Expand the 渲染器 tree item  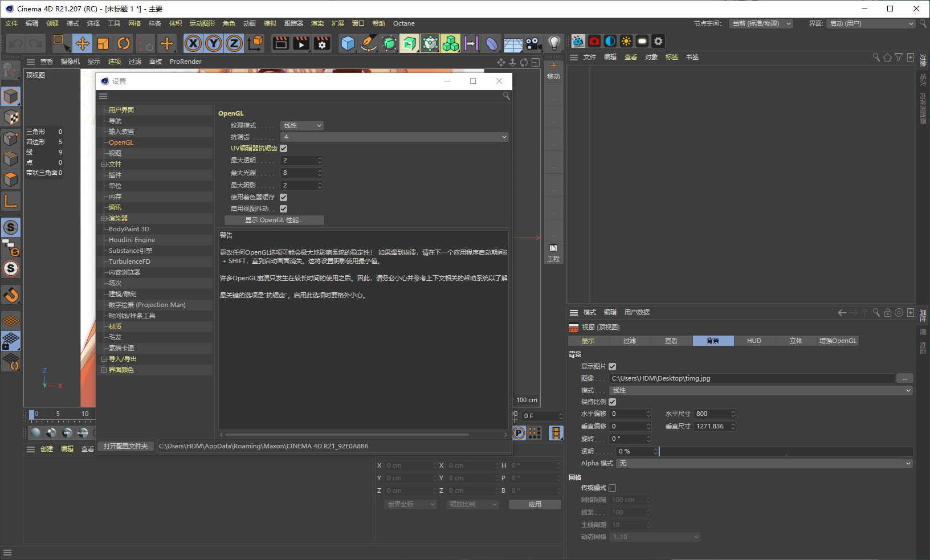pyautogui.click(x=104, y=218)
